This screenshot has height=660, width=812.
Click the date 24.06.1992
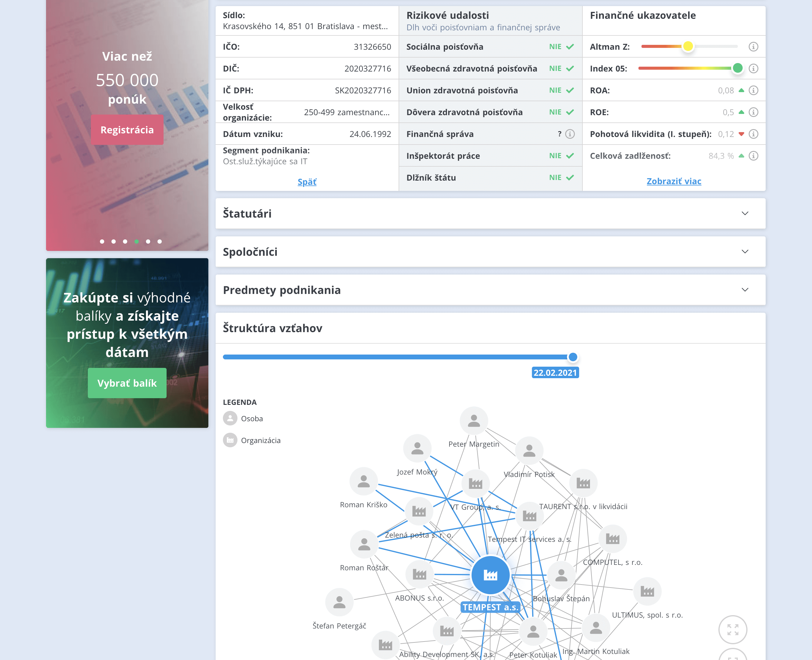[x=370, y=134]
